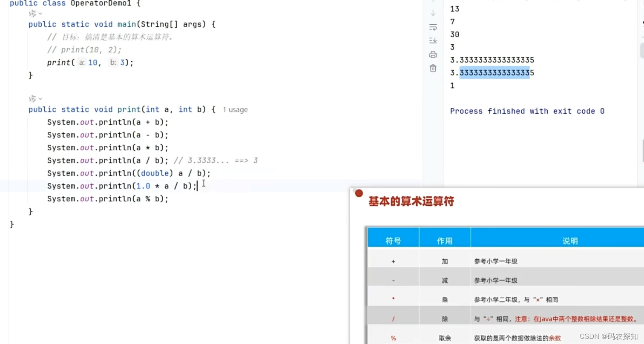
Task: Click the '-' symbol cell in table
Action: click(393, 281)
